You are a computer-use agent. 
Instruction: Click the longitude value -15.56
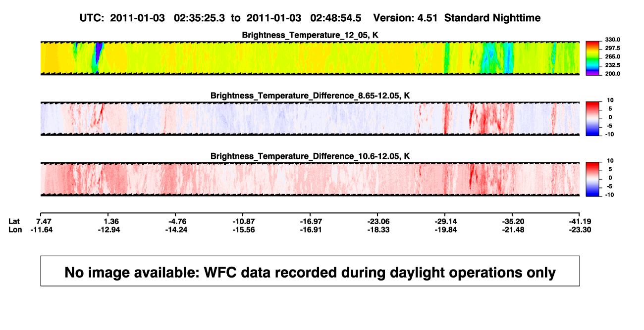coord(244,230)
